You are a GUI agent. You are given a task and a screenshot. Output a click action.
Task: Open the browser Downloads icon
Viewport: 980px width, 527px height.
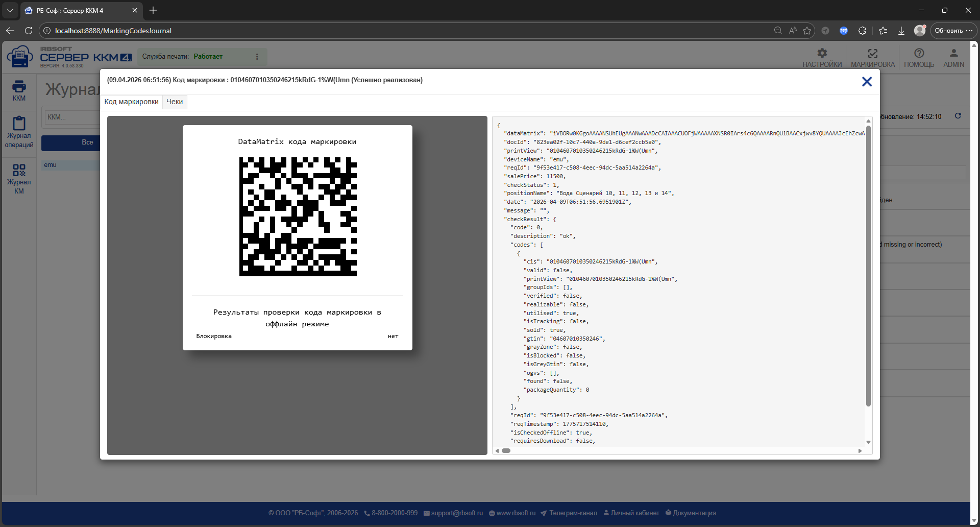(x=901, y=31)
